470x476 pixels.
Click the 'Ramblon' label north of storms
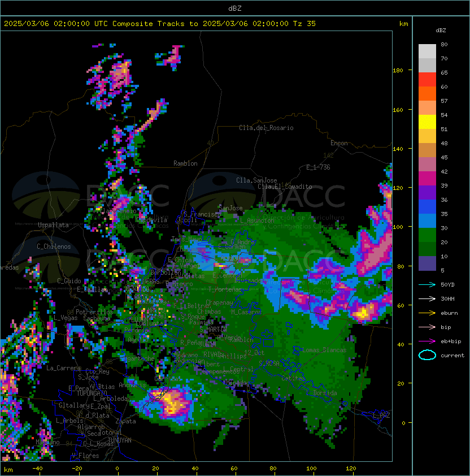(x=185, y=163)
